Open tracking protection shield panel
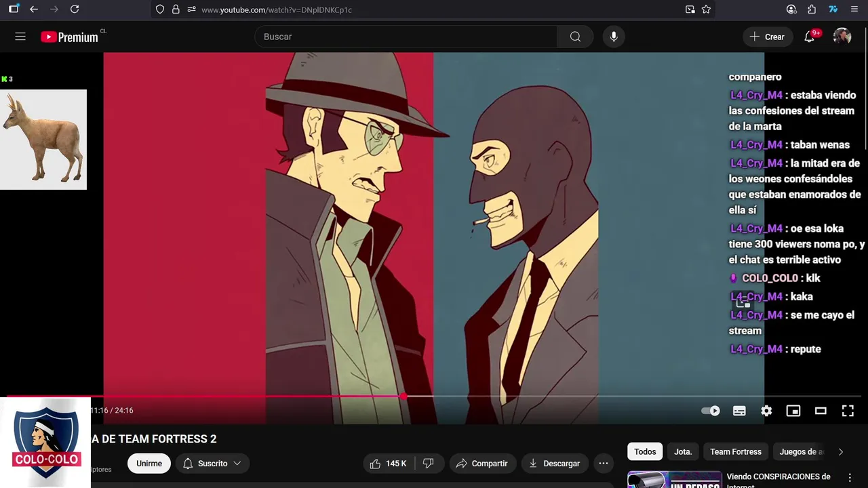Image resolution: width=868 pixels, height=488 pixels. coord(160,9)
